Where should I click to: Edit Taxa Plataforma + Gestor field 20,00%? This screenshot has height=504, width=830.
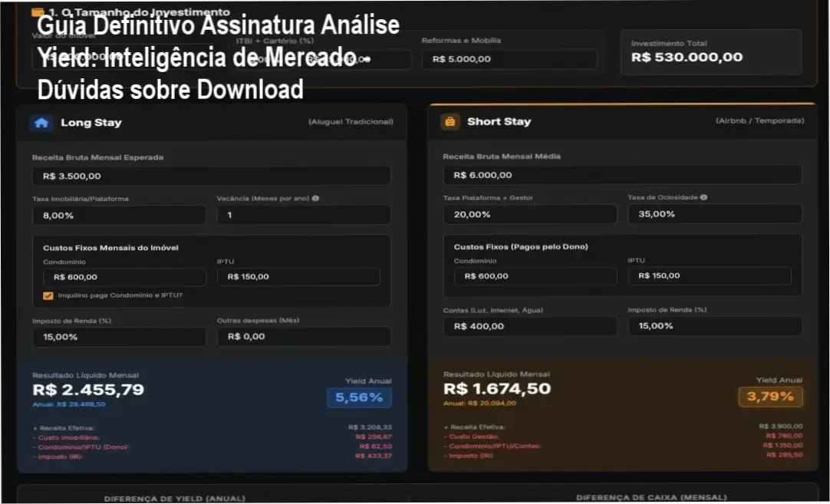pyautogui.click(x=530, y=214)
